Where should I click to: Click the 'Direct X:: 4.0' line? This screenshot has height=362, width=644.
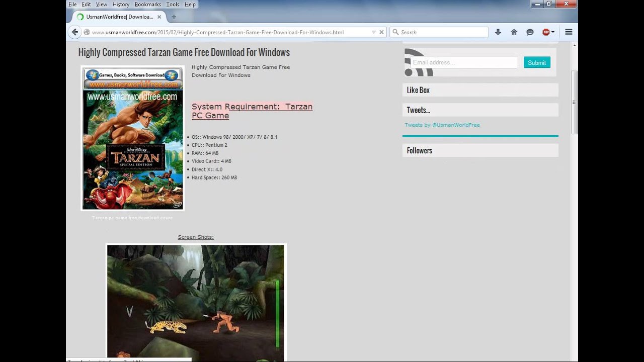tap(207, 169)
